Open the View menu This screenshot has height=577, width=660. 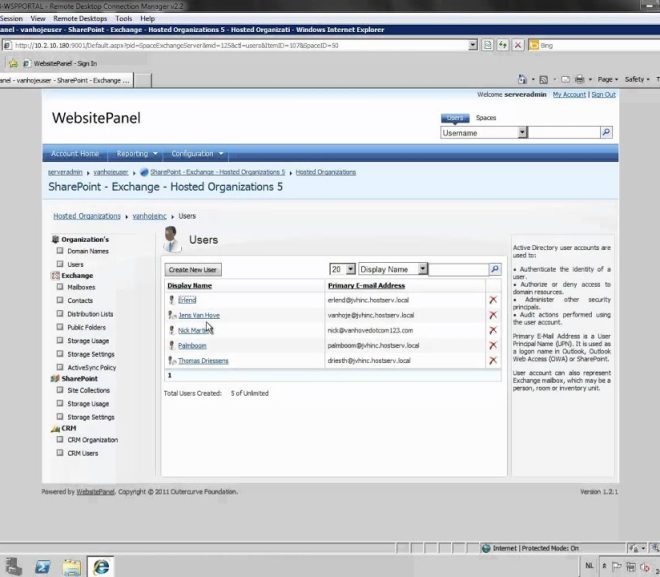point(37,19)
